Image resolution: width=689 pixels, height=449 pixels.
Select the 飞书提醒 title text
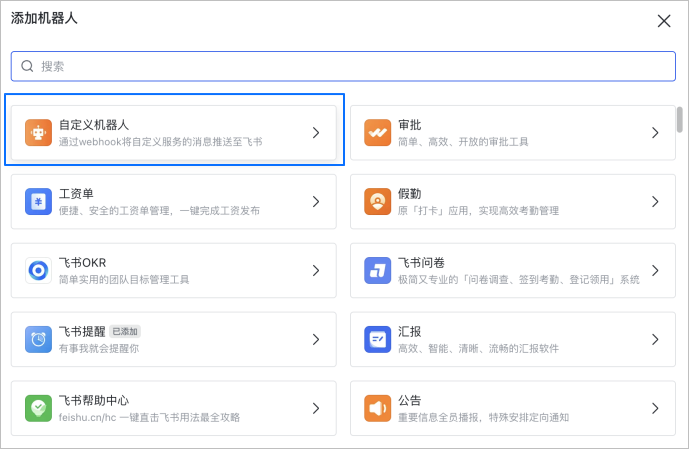[82, 332]
